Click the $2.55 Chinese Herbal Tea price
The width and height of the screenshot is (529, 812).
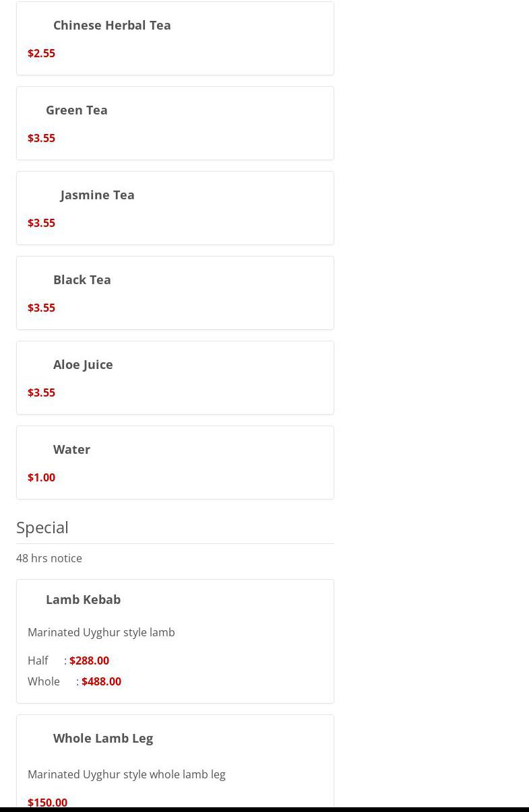click(41, 53)
